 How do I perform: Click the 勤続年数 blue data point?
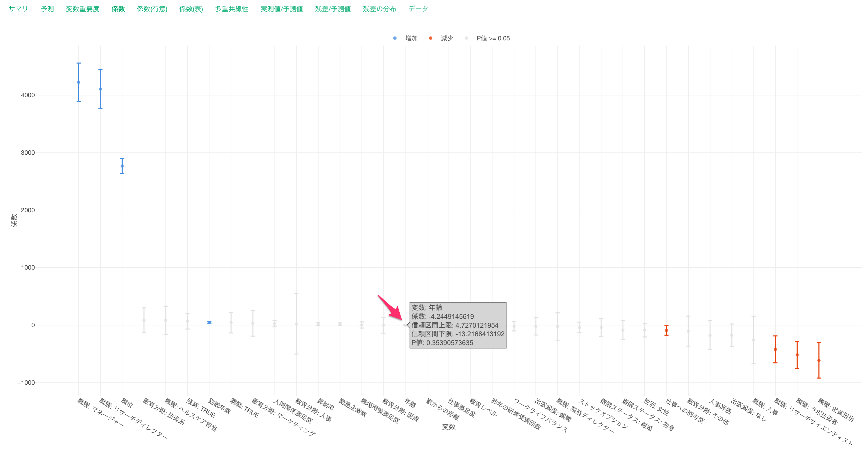(x=209, y=322)
